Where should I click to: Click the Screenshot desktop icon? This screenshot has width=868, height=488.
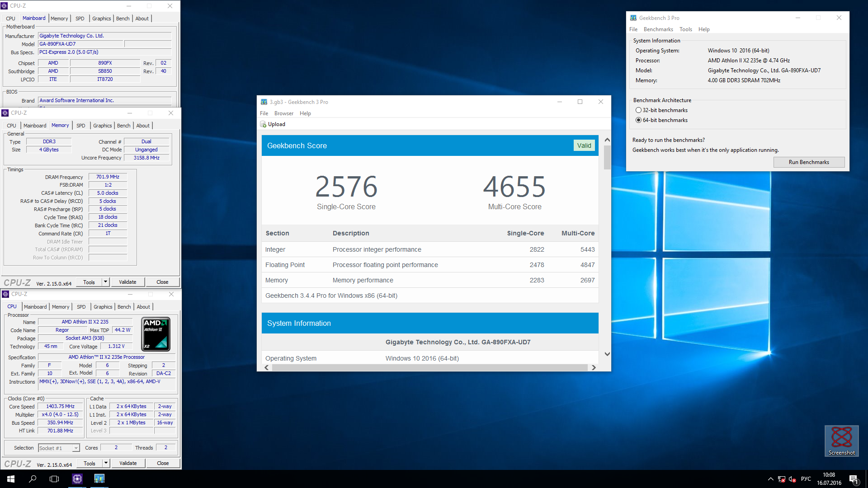click(841, 441)
